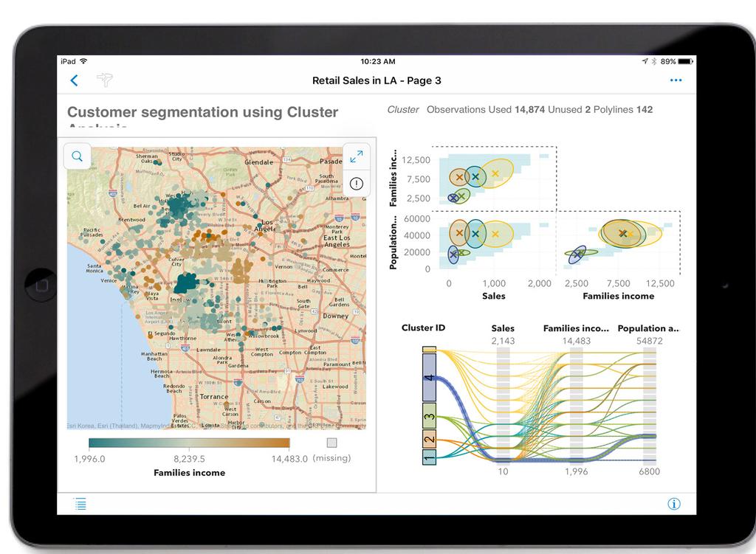The height and width of the screenshot is (554, 756).
Task: Open the info icon at bottom right
Action: click(x=674, y=504)
